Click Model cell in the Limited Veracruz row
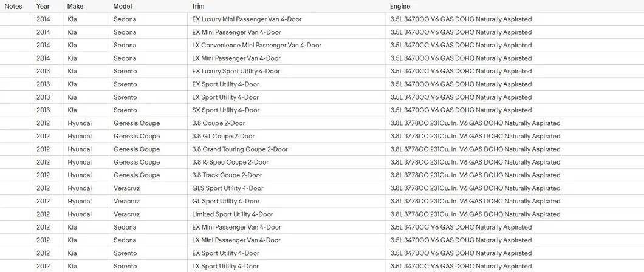This screenshot has width=644, height=272. [126, 214]
